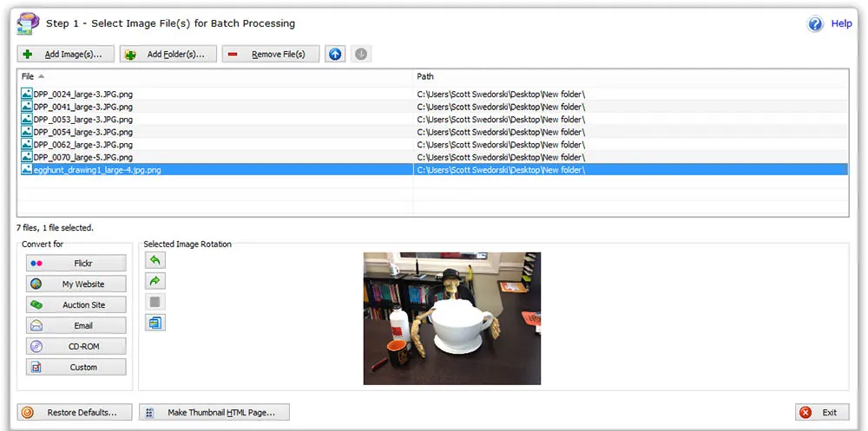Click the selected image preview thumbnail
The height and width of the screenshot is (431, 868).
[451, 318]
